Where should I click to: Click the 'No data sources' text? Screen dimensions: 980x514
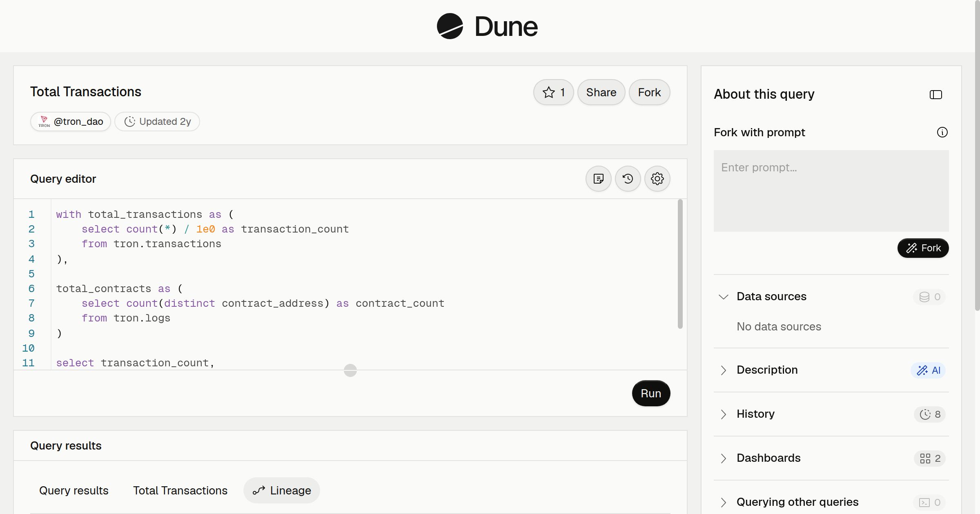tap(779, 327)
